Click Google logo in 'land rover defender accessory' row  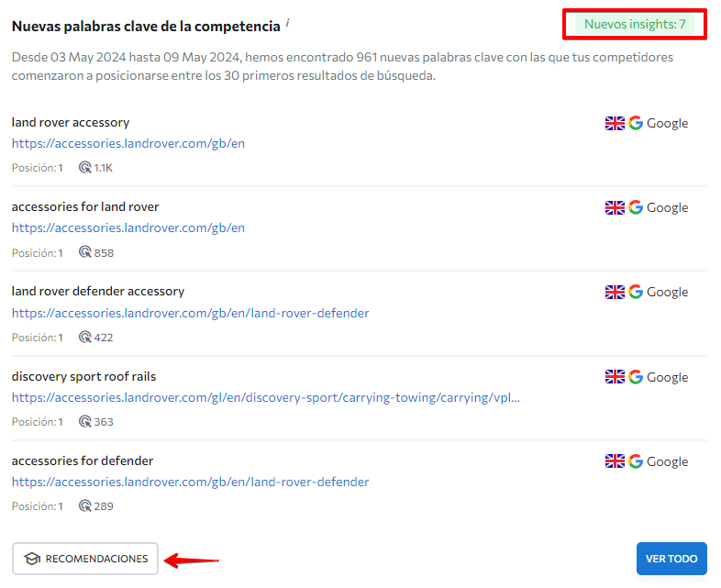click(x=636, y=292)
